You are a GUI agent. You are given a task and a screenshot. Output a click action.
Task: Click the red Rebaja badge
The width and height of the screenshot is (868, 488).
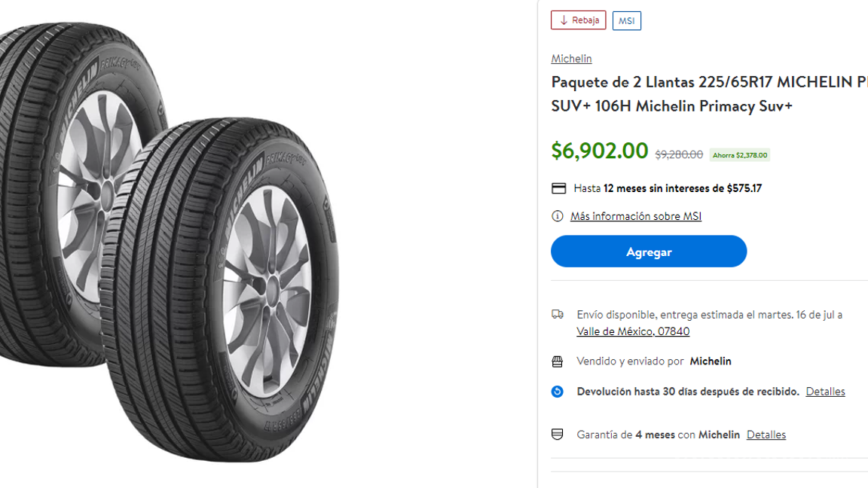point(578,20)
